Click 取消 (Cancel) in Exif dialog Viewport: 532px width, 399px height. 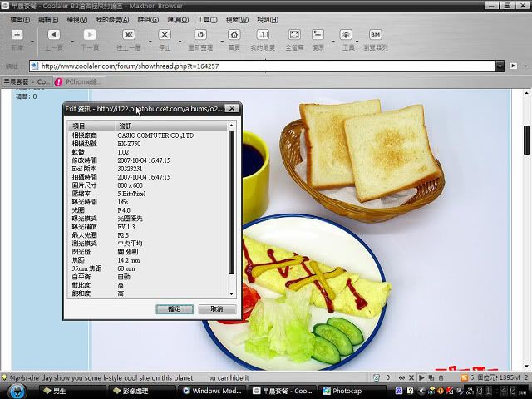pyautogui.click(x=216, y=308)
